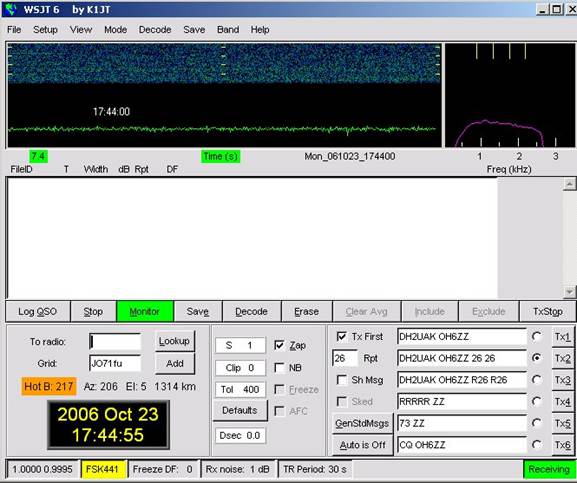The image size is (577, 483).
Task: Uncheck the Tx First checkbox
Action: pyautogui.click(x=342, y=336)
